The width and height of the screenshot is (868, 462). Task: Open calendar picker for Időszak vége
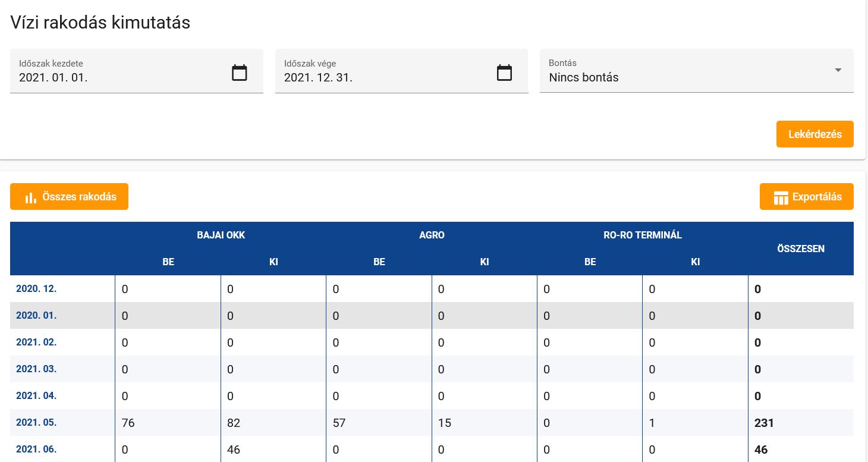coord(504,73)
